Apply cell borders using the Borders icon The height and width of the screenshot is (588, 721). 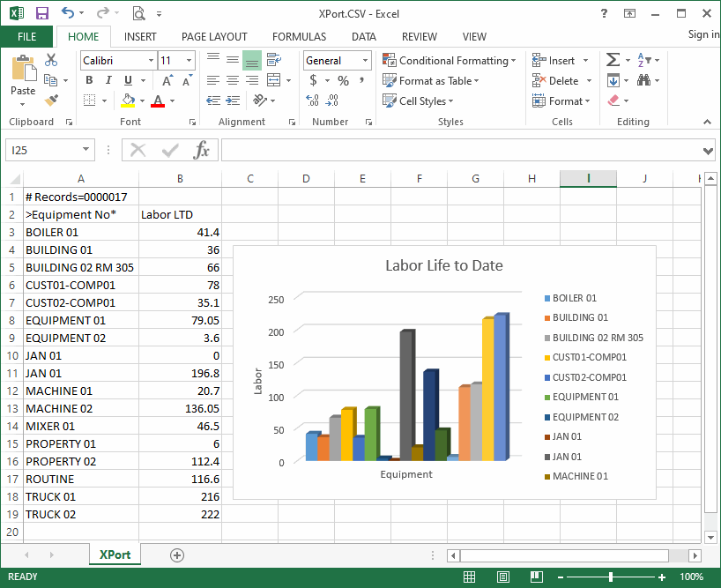tap(90, 100)
